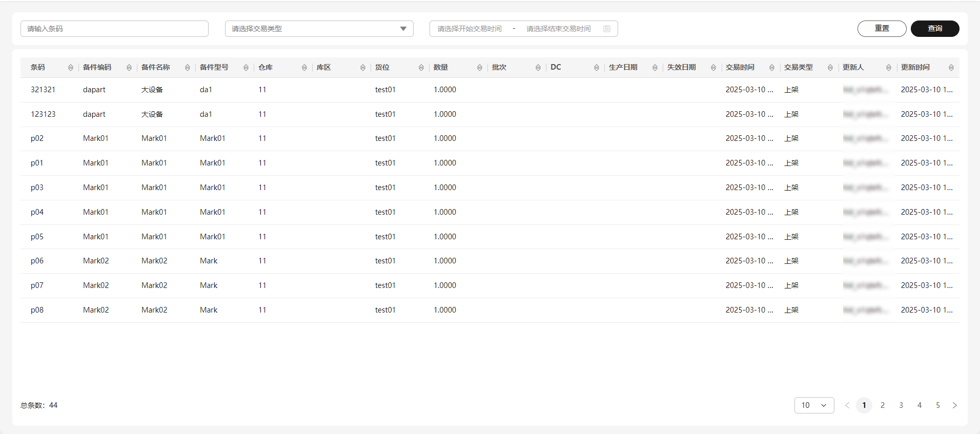The width and height of the screenshot is (980, 434).
Task: Click 交易时间 value in row p01
Action: click(749, 163)
